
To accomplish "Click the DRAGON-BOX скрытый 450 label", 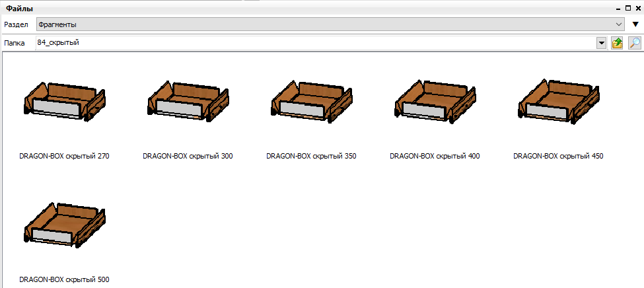I will click(559, 156).
